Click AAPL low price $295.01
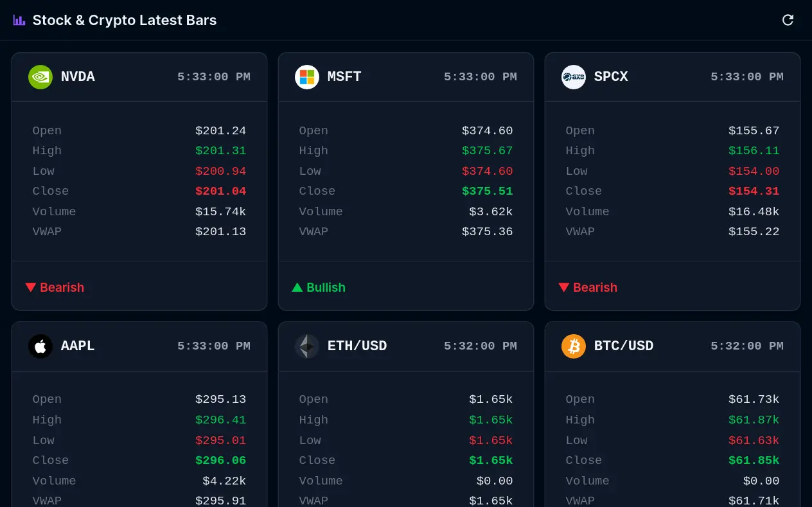 tap(221, 441)
